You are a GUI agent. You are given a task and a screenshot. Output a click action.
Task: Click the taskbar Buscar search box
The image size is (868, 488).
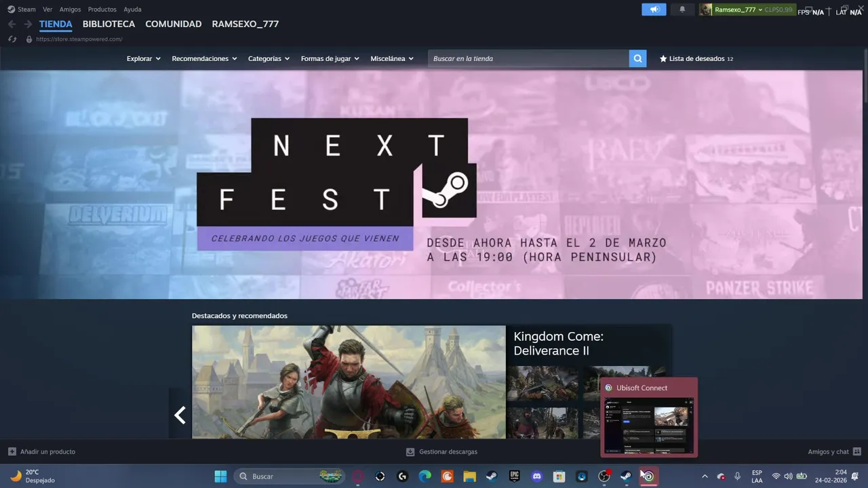(290, 476)
